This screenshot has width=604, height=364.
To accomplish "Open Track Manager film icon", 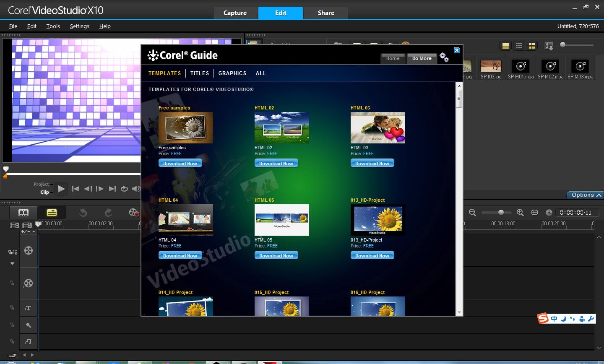I will click(x=14, y=225).
